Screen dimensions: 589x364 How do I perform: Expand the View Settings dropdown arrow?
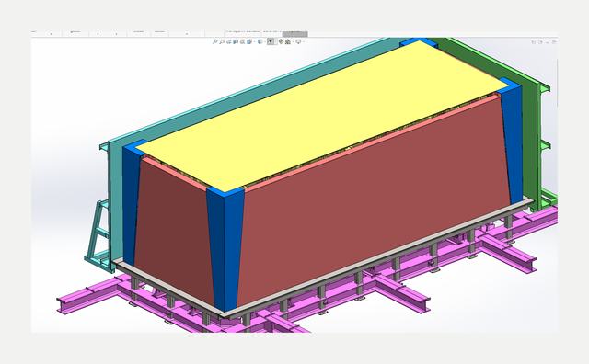click(304, 41)
